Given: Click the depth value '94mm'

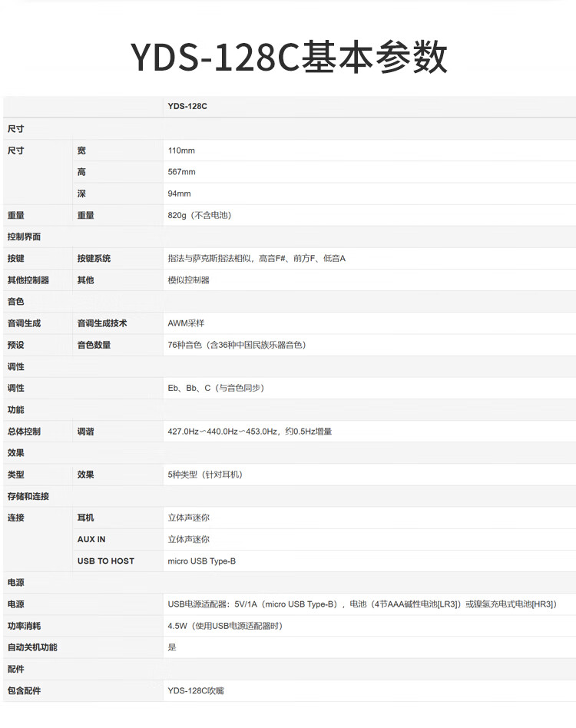Looking at the screenshot, I should pyautogui.click(x=179, y=194).
